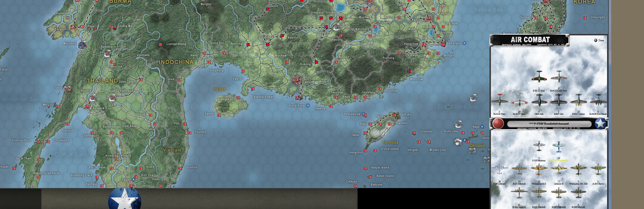
Task: Click the Japanese flag marker at Pescadores
Action: pyautogui.click(x=365, y=115)
